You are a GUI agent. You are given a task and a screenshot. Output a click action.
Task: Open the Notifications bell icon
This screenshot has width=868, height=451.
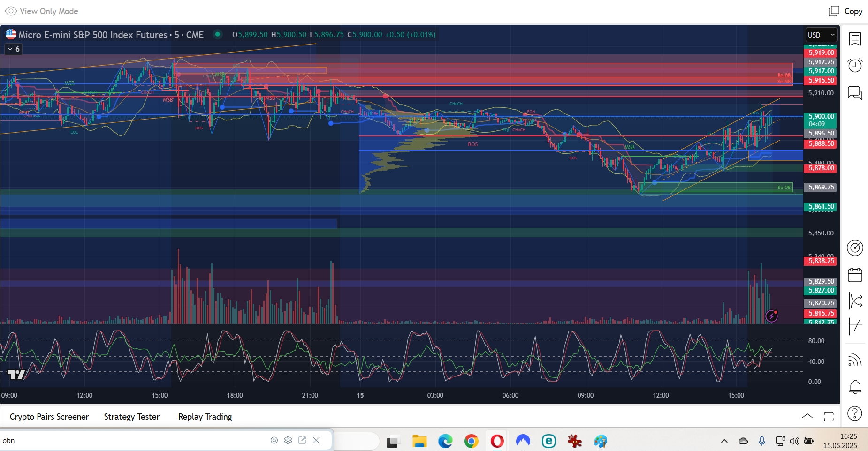(x=855, y=387)
